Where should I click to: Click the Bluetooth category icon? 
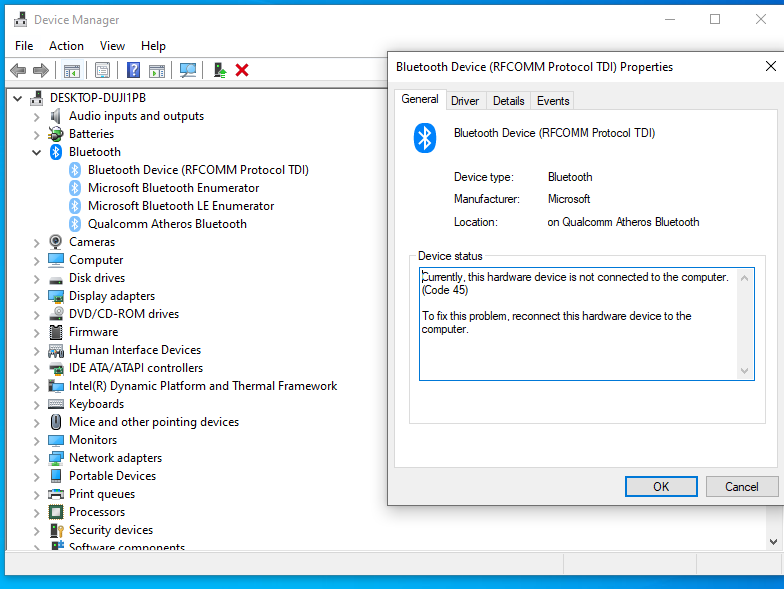click(56, 152)
